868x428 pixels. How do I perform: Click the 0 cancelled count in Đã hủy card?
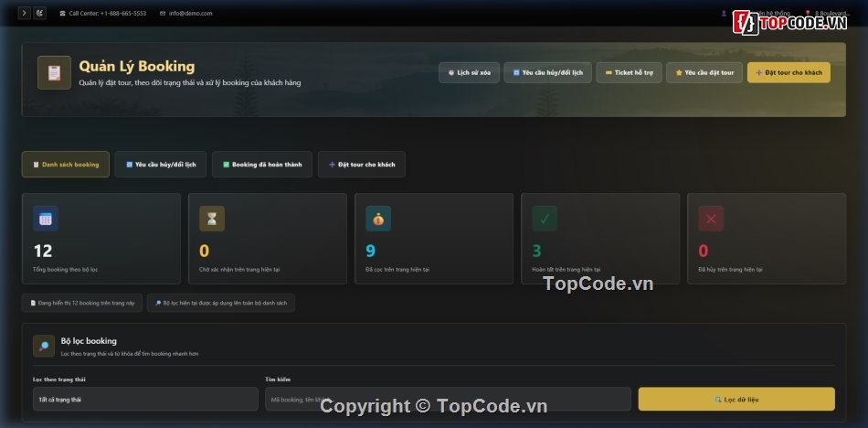pos(703,251)
